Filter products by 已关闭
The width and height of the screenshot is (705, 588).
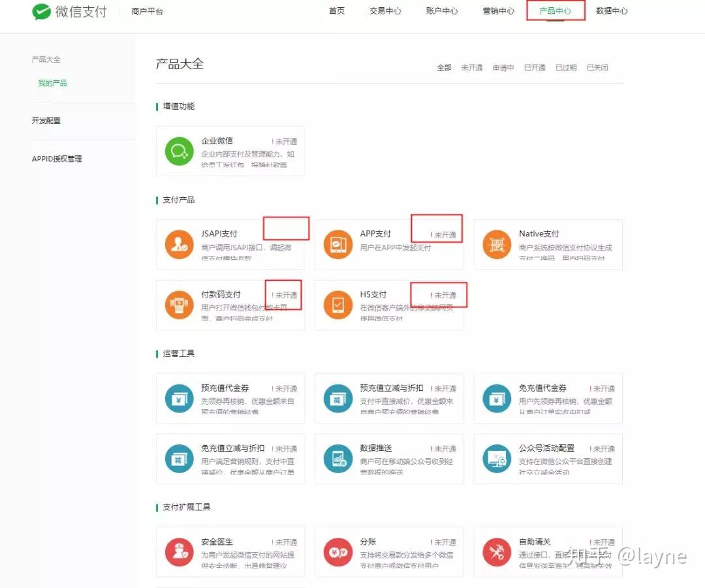click(x=598, y=67)
